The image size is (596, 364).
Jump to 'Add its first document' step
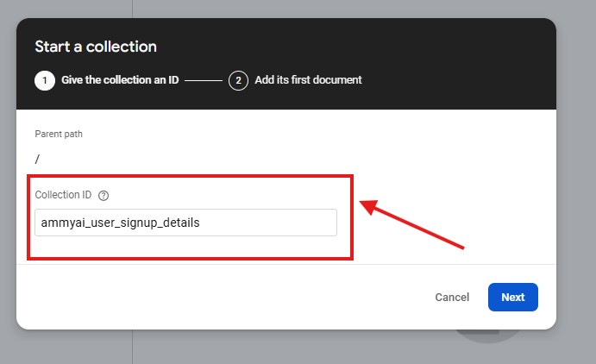[x=308, y=80]
